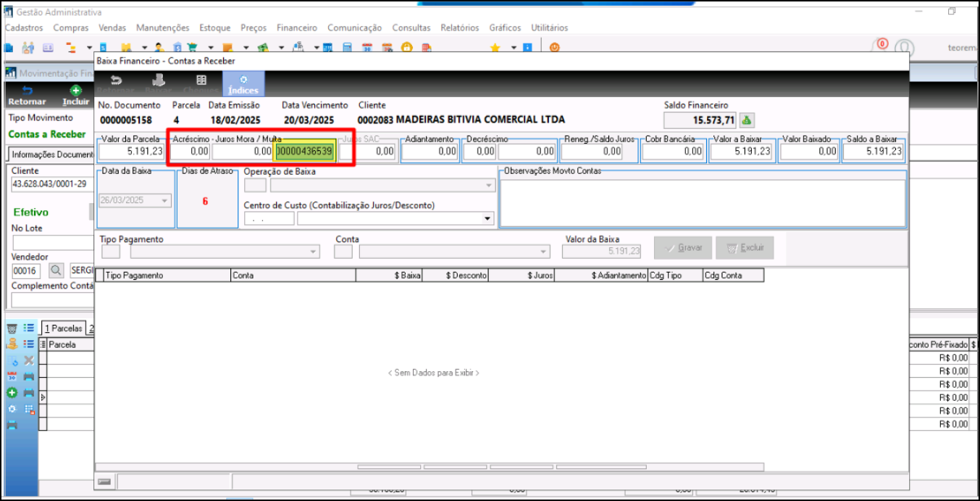Viewport: 980px width, 501px height.
Task: Click the Observações Movto Contas text area
Action: coord(703,202)
